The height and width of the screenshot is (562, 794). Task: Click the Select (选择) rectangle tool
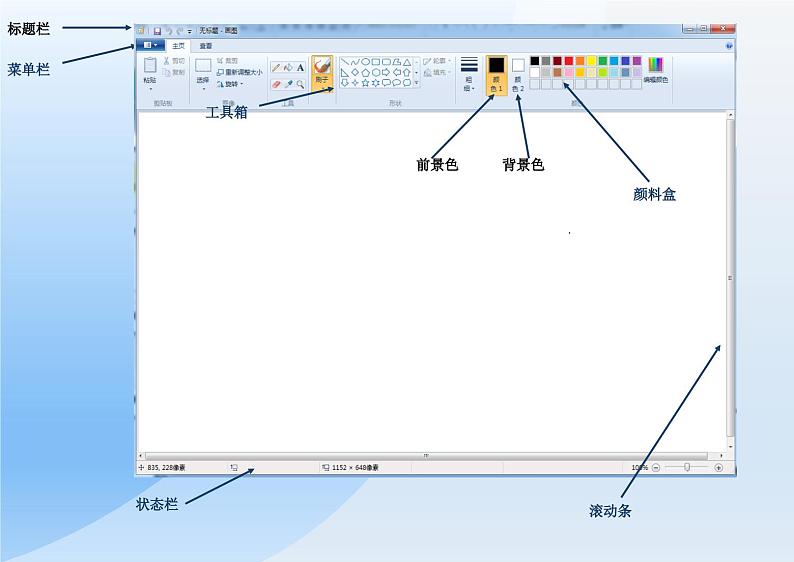pos(203,66)
